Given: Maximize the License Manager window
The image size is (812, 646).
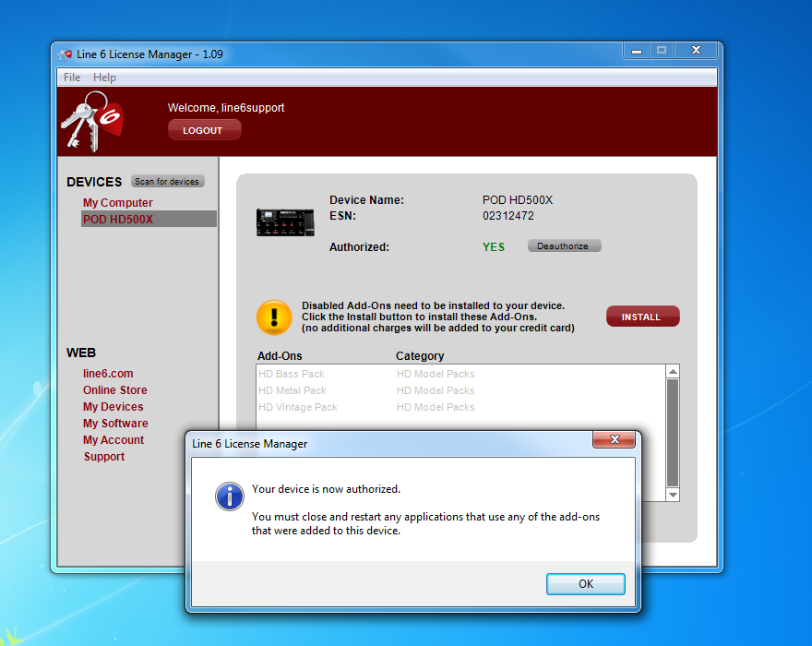Looking at the screenshot, I should point(662,51).
